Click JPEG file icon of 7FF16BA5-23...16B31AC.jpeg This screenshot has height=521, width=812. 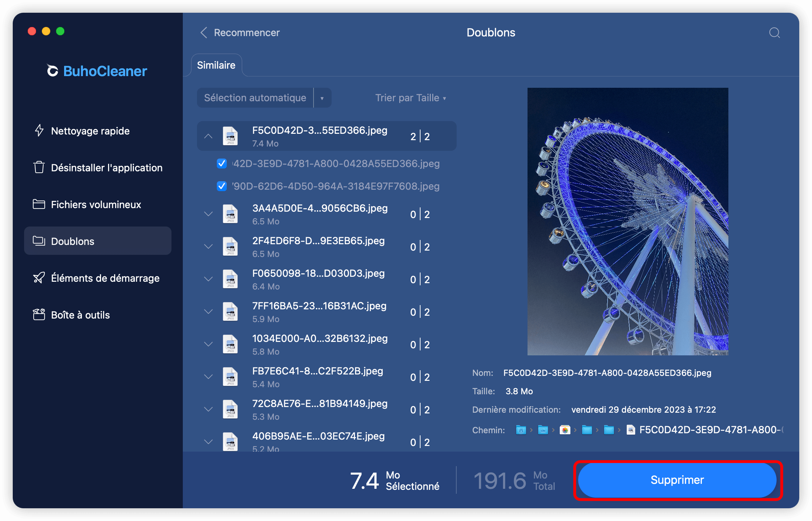(230, 312)
